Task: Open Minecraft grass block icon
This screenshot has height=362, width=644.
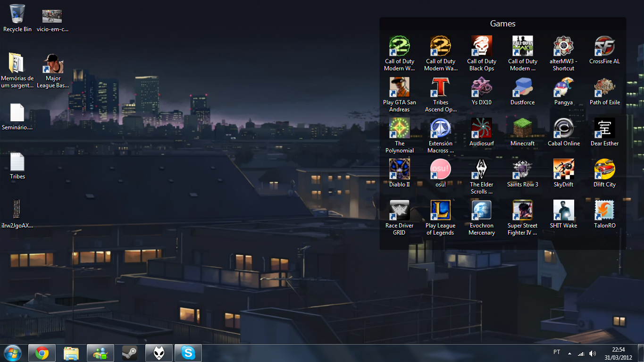Action: [x=522, y=128]
